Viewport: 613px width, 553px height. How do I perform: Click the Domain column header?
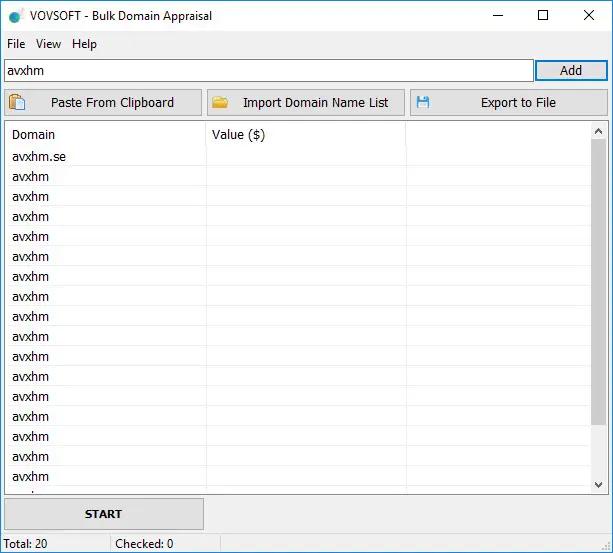point(107,135)
